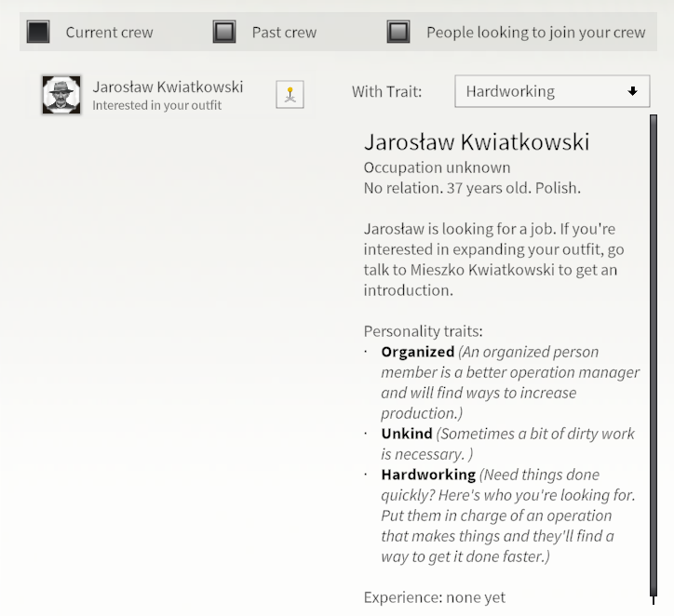This screenshot has width=674, height=616.
Task: Click Jarosław Kwiatkowski's portrait photo
Action: (x=61, y=95)
